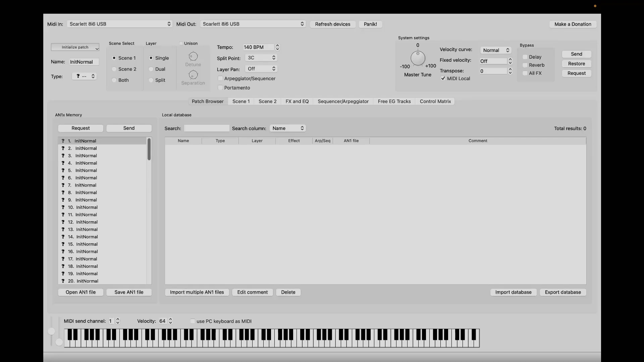Image resolution: width=644 pixels, height=362 pixels.
Task: Click question mark icon of patch 5
Action: tap(63, 170)
